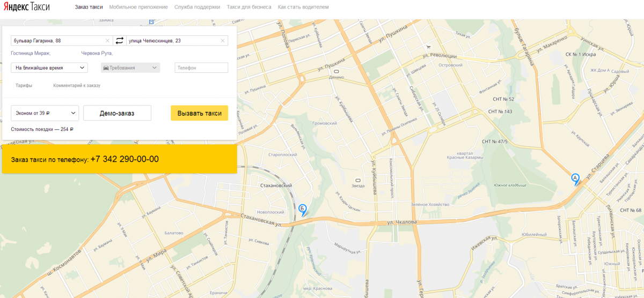The image size is (644, 298).
Task: Go to Служба поддержки page
Action: [x=197, y=8]
